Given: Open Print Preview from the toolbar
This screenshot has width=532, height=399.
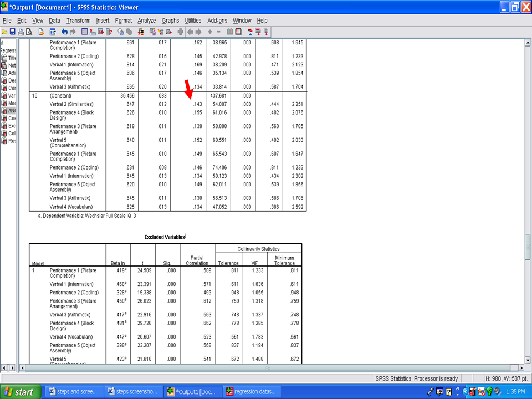Looking at the screenshot, I should click(x=29, y=32).
